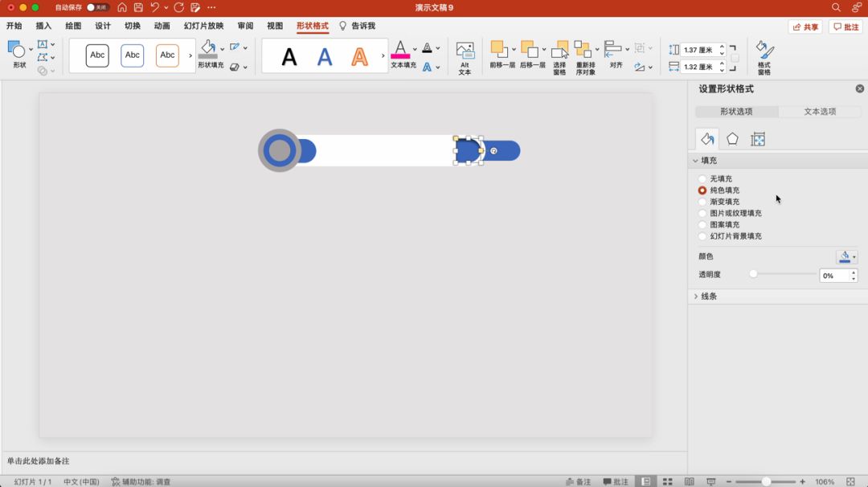Redo the last action

(178, 7)
